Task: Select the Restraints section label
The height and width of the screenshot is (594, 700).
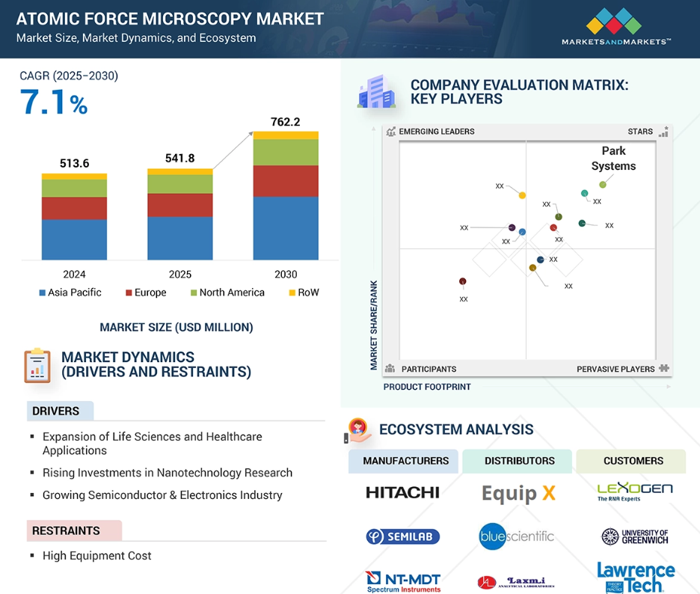Action: coord(74,530)
